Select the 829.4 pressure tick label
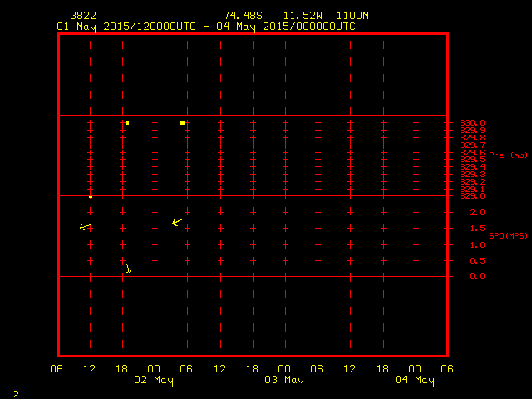 coord(472,166)
